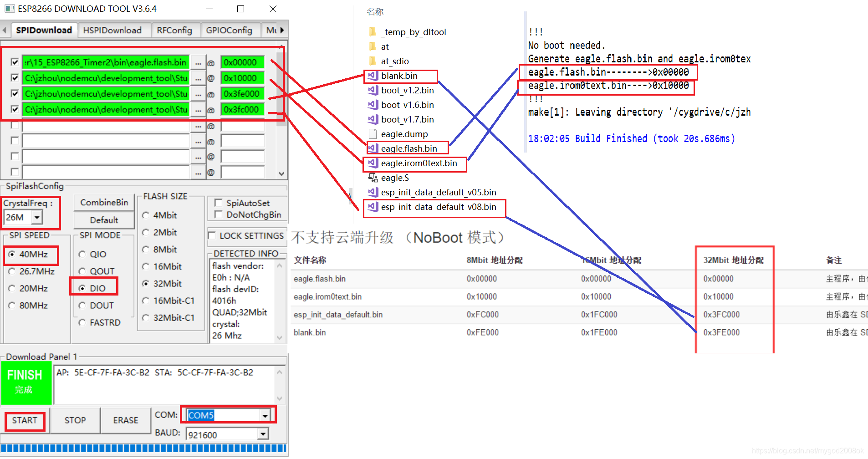
Task: Select 32Mbit-C1 flash size
Action: (x=146, y=317)
